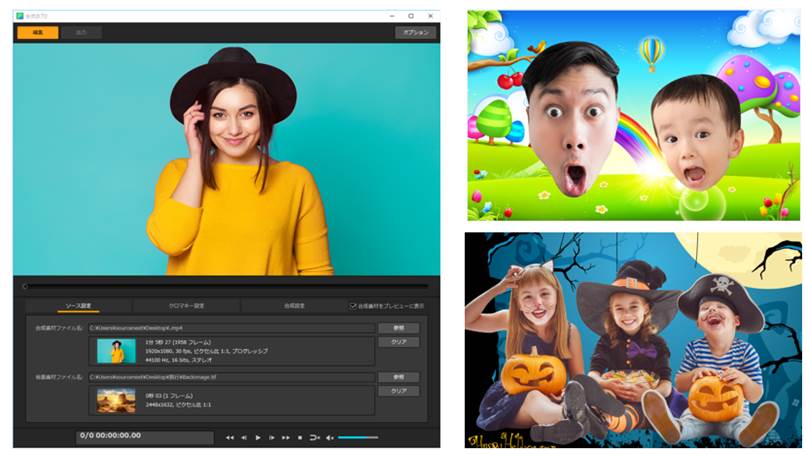Step back one frame

point(244,437)
